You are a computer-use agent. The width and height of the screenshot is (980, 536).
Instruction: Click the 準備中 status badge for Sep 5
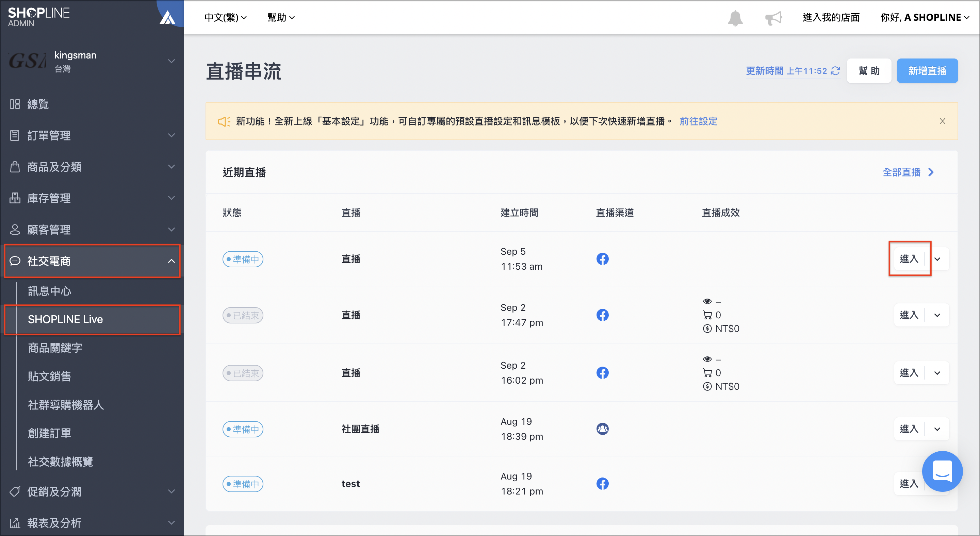pyautogui.click(x=243, y=259)
